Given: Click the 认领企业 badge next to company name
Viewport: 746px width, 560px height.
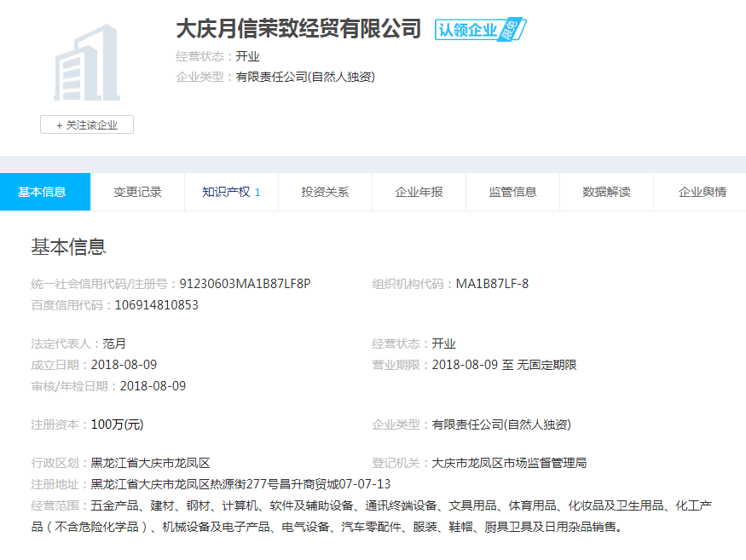Looking at the screenshot, I should click(480, 30).
